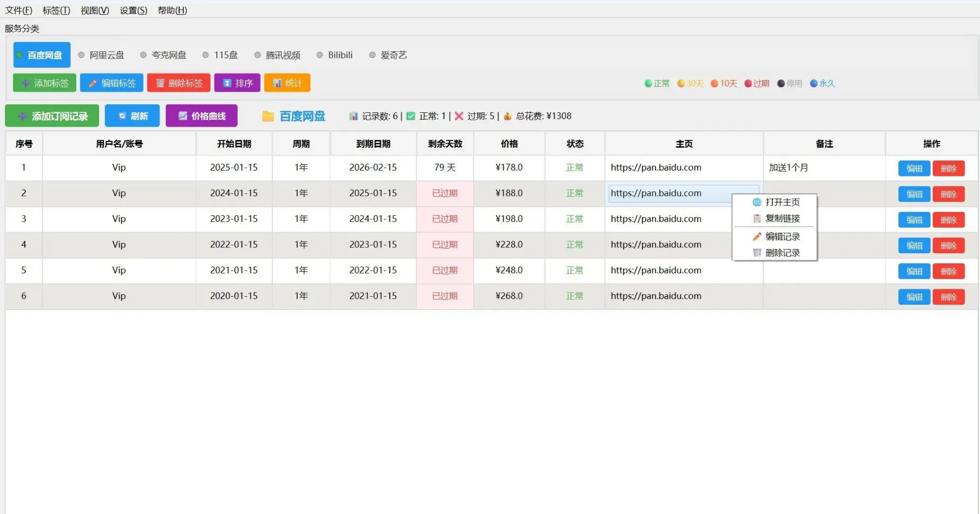The image size is (980, 514).
Task: Click 编辑 button for record 1
Action: coord(914,169)
